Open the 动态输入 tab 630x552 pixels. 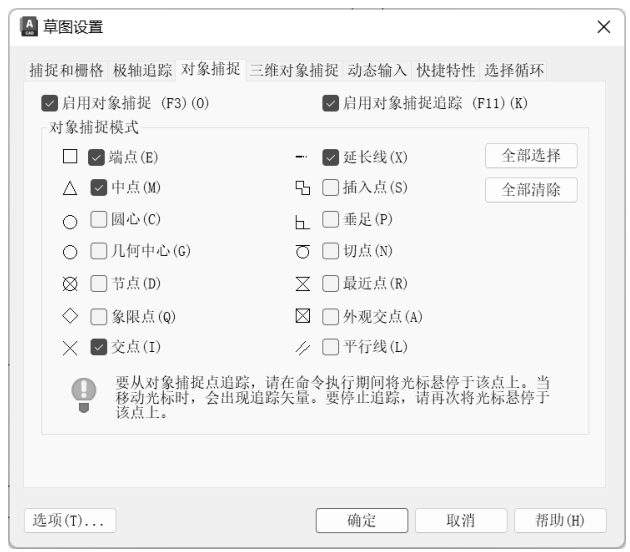[377, 70]
